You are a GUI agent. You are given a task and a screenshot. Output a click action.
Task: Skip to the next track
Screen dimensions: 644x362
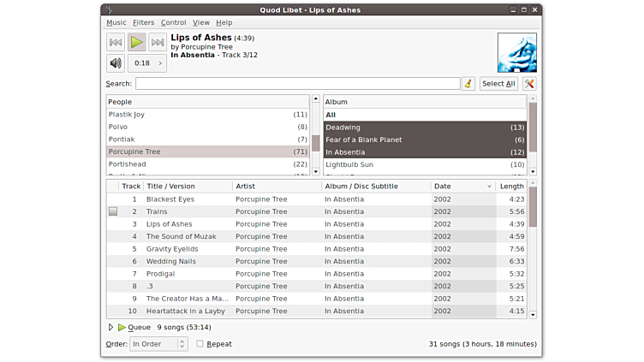tap(158, 42)
